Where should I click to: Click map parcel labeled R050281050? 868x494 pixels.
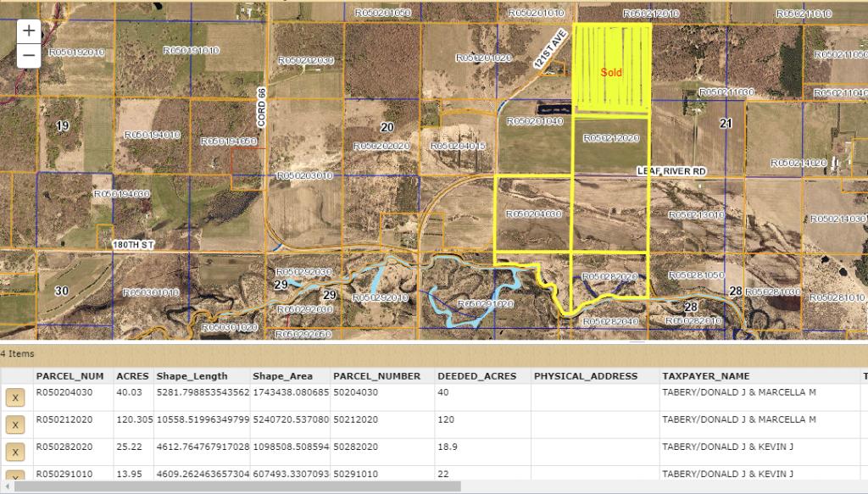click(x=697, y=275)
